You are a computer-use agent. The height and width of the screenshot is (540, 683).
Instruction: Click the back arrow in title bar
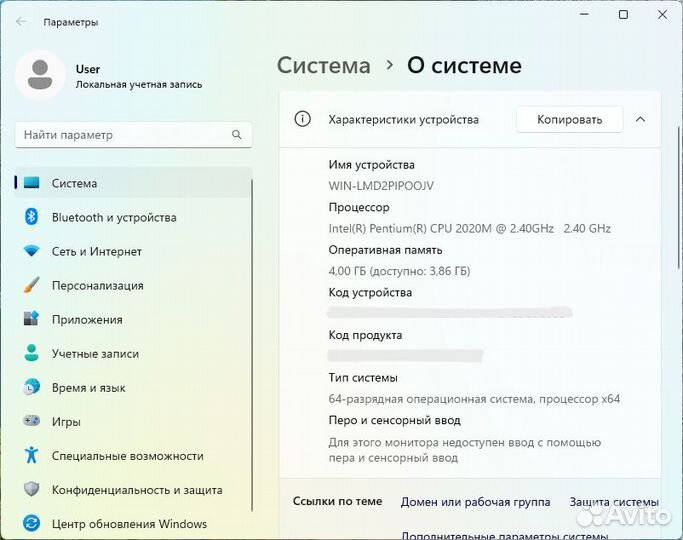21,21
